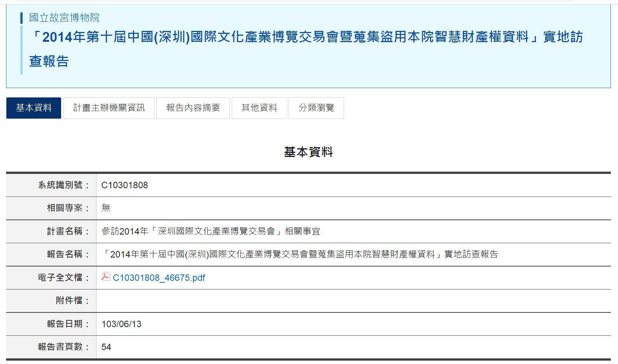Click the PDF icon beside C10301808_46675.pdf

(x=106, y=277)
